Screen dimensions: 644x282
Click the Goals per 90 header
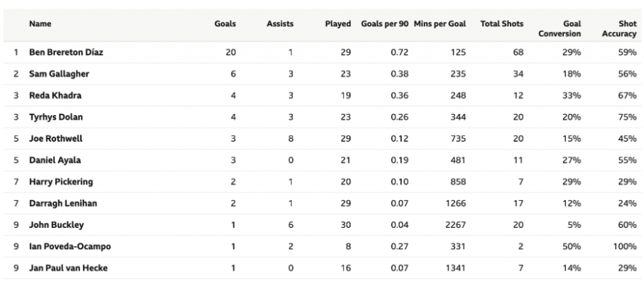(x=384, y=24)
